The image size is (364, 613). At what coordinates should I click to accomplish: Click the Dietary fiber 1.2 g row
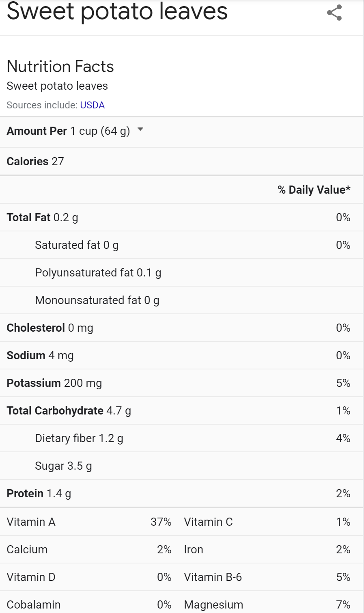tap(79, 438)
